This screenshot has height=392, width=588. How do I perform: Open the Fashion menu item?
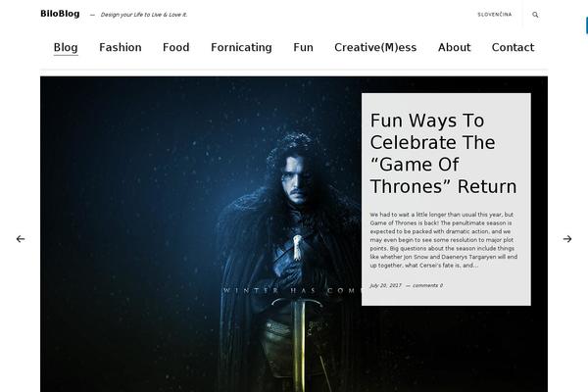point(121,48)
